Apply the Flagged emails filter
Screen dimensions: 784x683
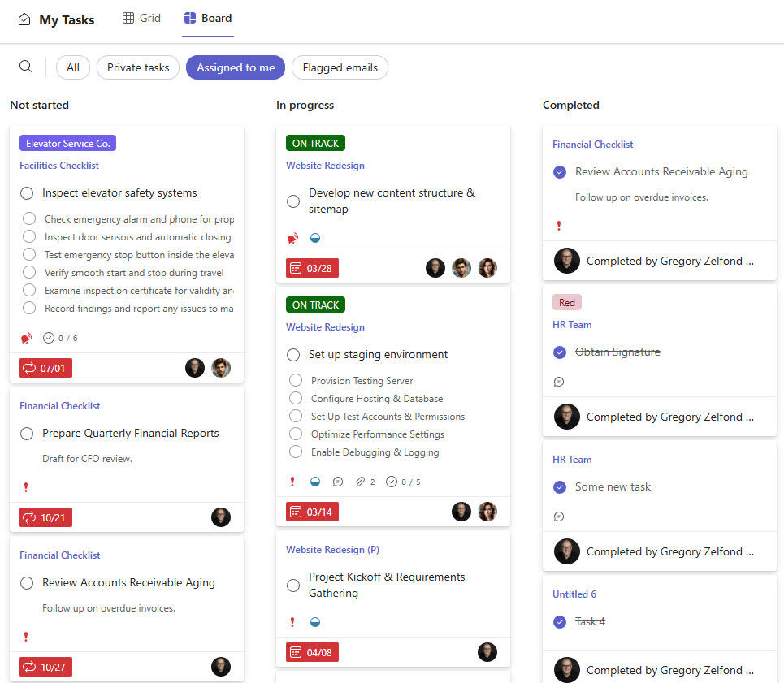coord(340,67)
